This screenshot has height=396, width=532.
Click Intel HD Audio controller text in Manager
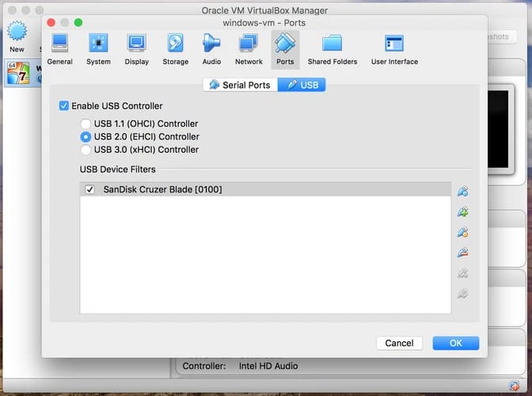point(268,366)
